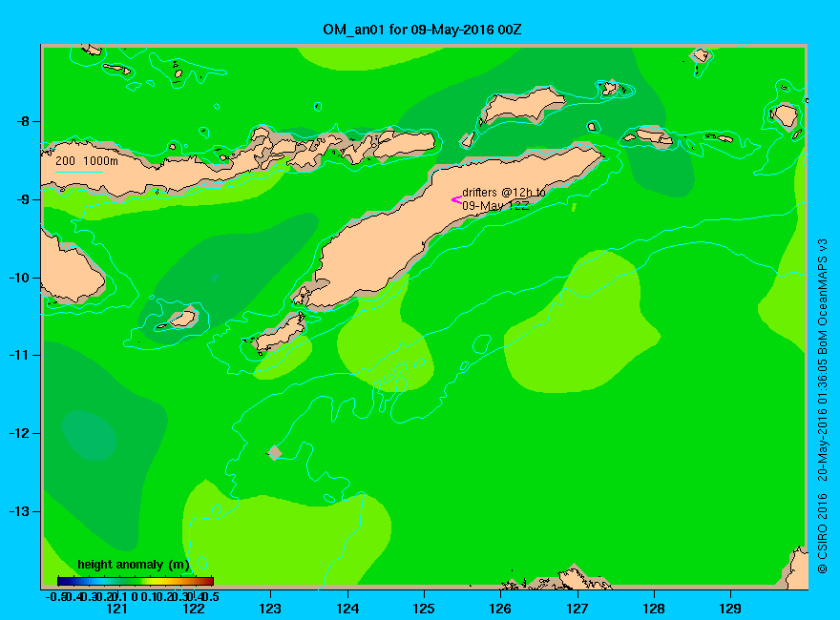Click the '20-May-2016 01:36:05' timestamp text
The image size is (840, 620).
click(x=822, y=421)
